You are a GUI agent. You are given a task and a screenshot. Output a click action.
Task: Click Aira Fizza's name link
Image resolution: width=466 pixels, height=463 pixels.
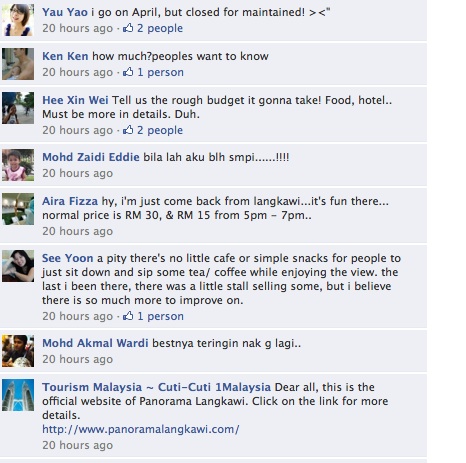point(70,201)
